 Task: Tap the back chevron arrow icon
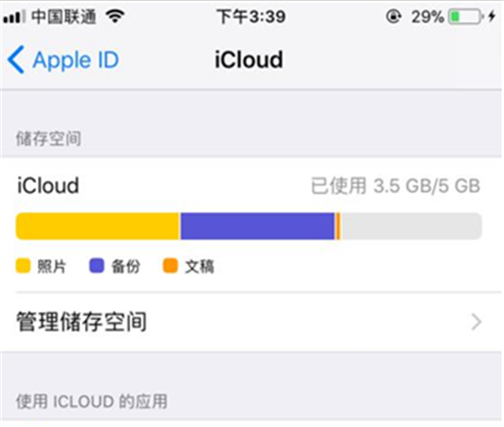pyautogui.click(x=16, y=60)
